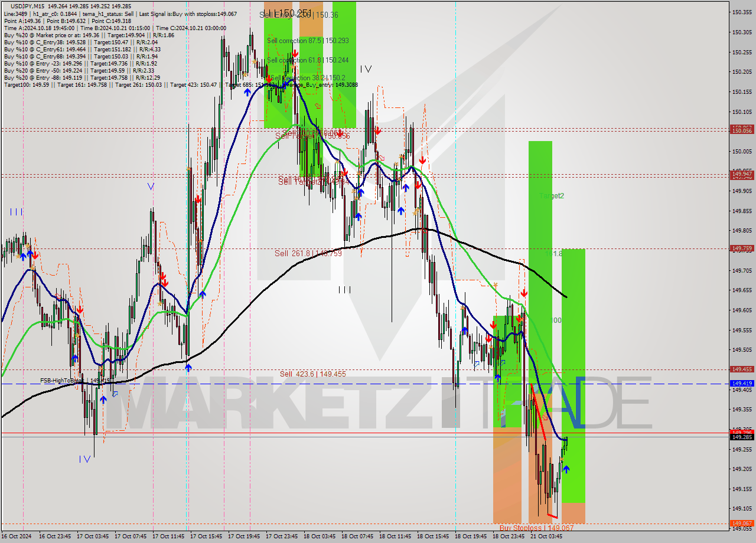This screenshot has height=543, width=756.
Task: Click the 'Sell 423.6 | 149.455' level label
Action: [x=313, y=374]
